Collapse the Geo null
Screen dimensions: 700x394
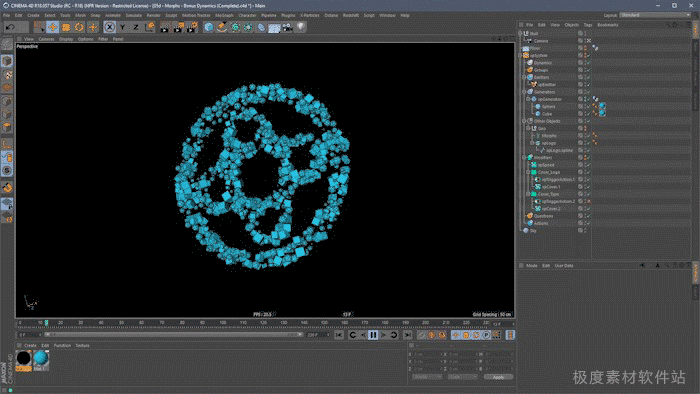click(x=528, y=129)
